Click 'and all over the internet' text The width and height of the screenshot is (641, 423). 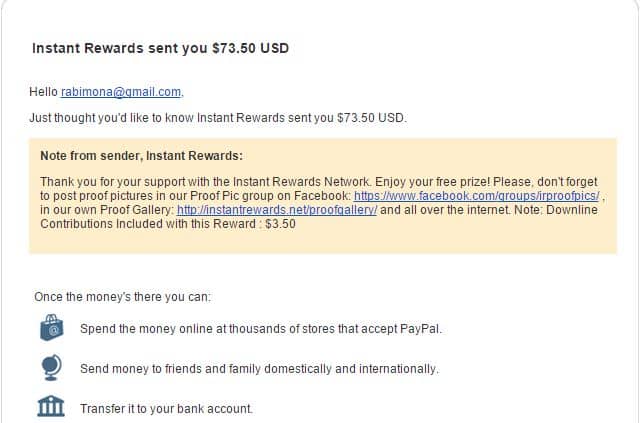445,210
